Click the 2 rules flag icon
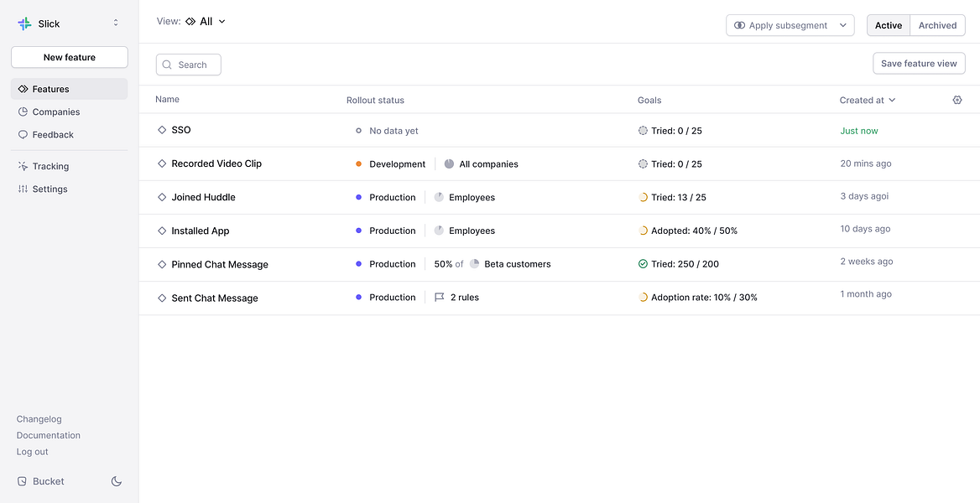 click(x=440, y=298)
